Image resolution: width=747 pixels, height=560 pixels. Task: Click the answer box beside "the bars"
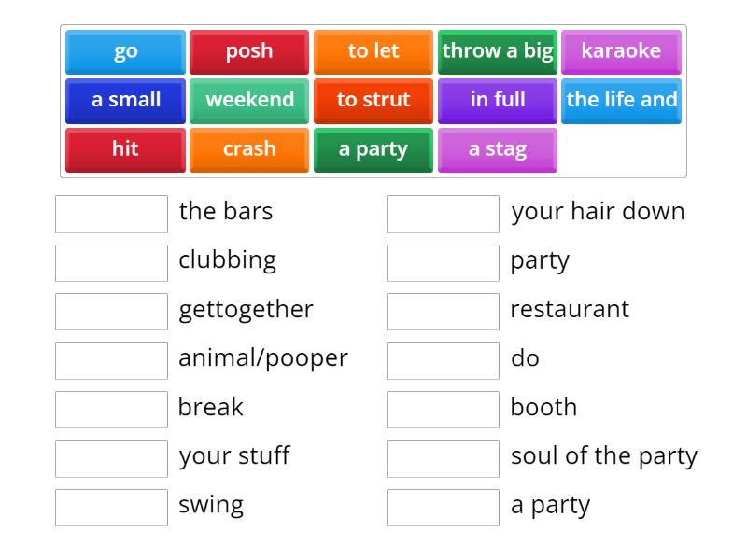pos(110,214)
